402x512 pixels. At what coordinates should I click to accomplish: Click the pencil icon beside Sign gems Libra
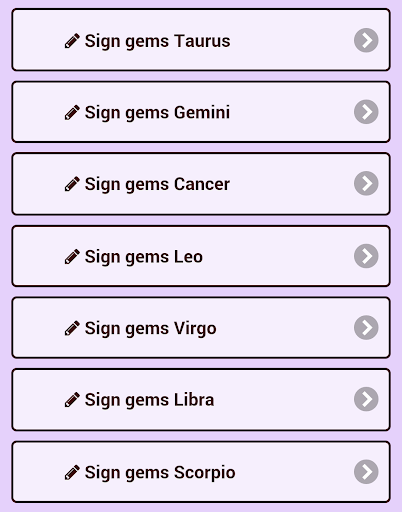click(x=72, y=400)
